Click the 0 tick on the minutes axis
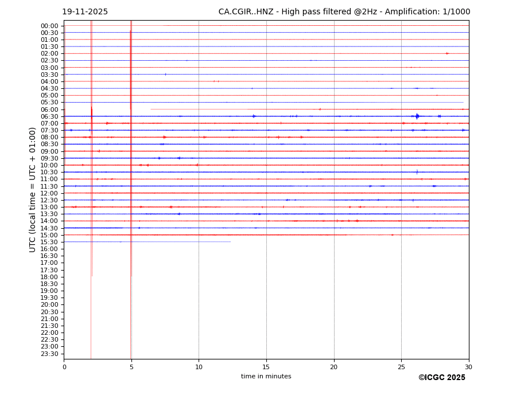The height and width of the screenshot is (399, 532). 64,367
